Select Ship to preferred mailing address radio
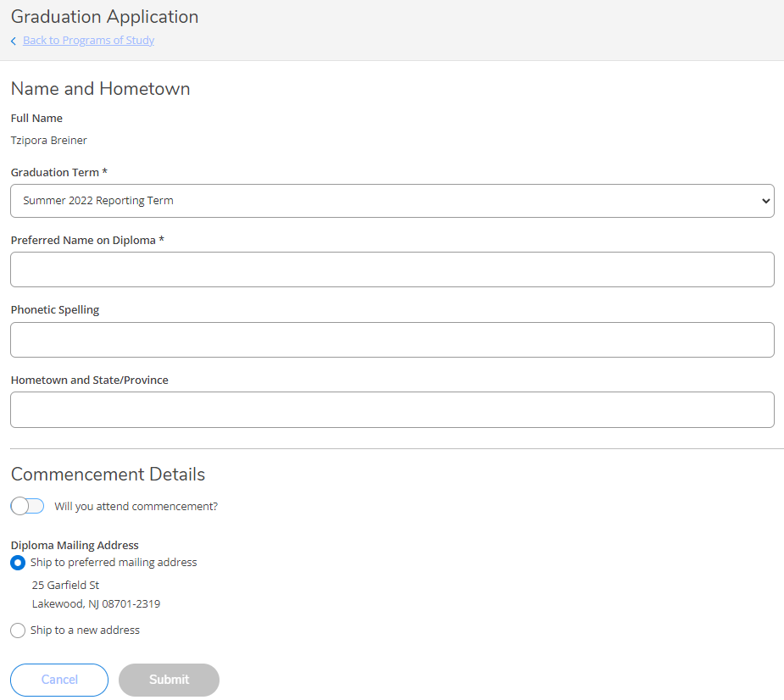The height and width of the screenshot is (700, 784). [18, 563]
